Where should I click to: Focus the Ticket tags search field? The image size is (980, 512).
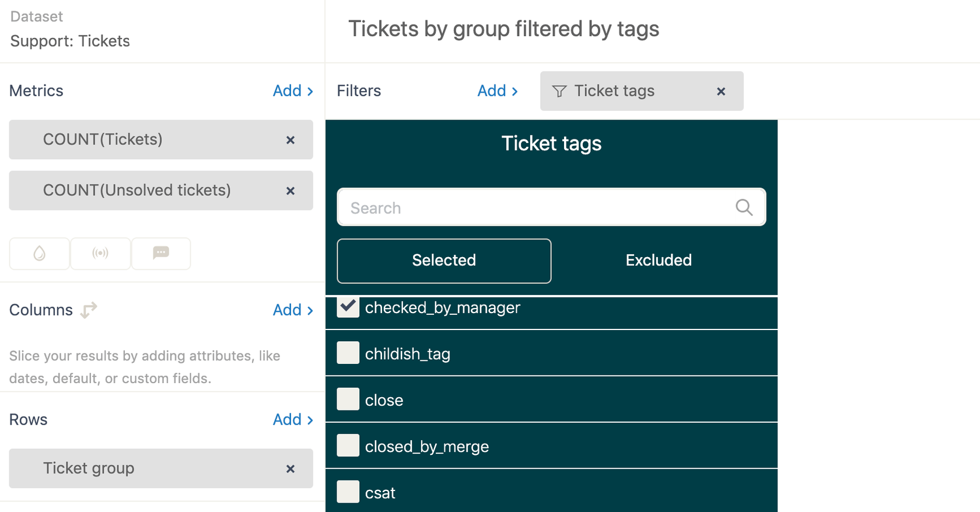(551, 207)
